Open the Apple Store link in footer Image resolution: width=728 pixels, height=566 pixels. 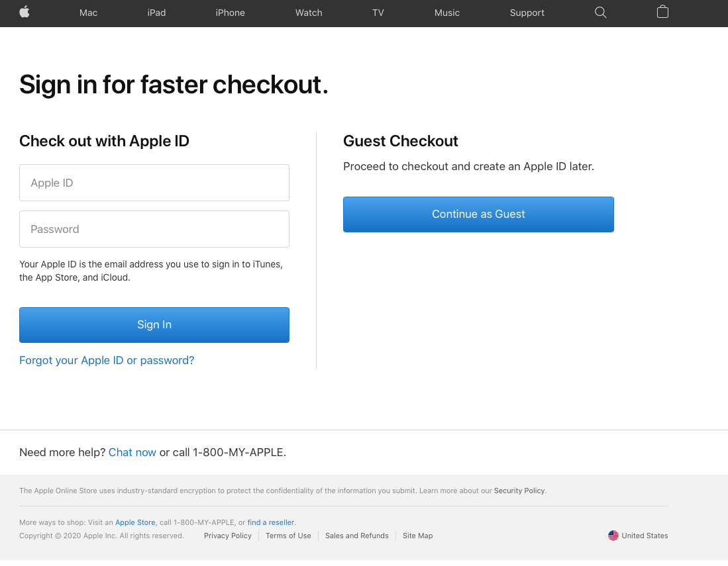[135, 522]
